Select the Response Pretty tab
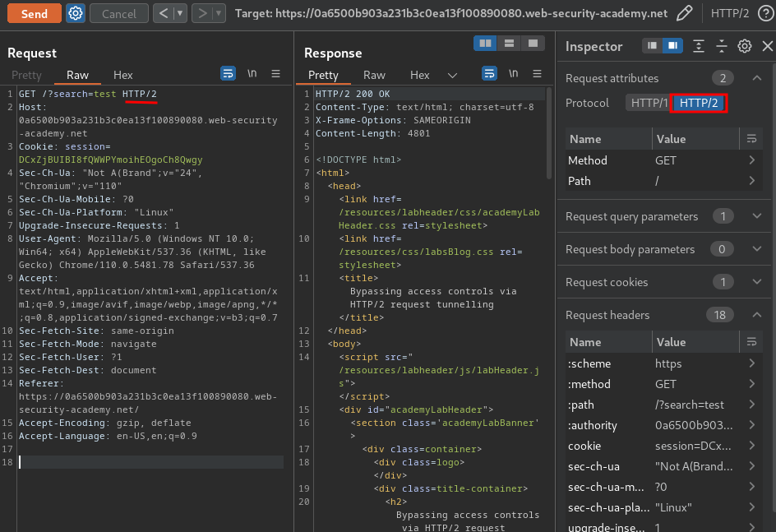The height and width of the screenshot is (532, 776). click(323, 75)
